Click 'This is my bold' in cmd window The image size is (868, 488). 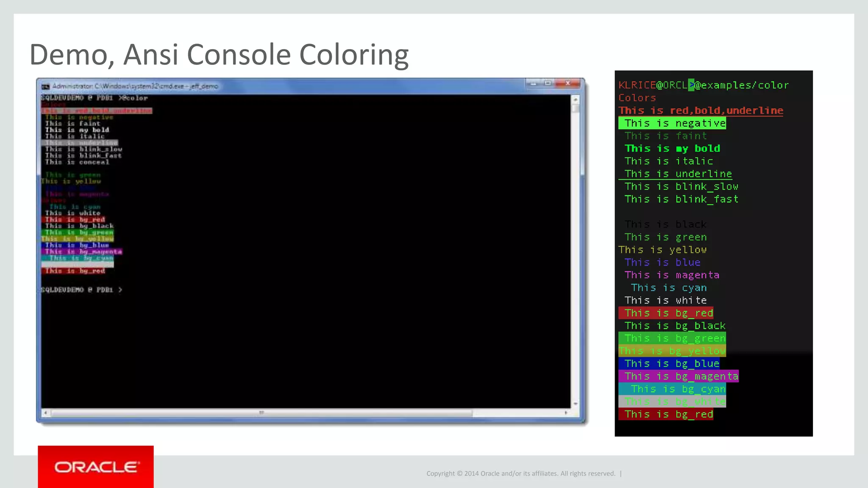(x=77, y=130)
